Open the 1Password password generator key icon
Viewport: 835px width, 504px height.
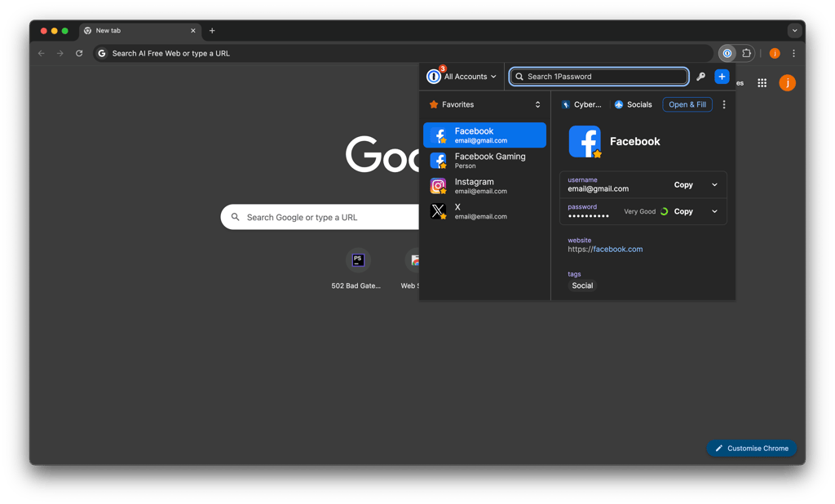click(700, 77)
